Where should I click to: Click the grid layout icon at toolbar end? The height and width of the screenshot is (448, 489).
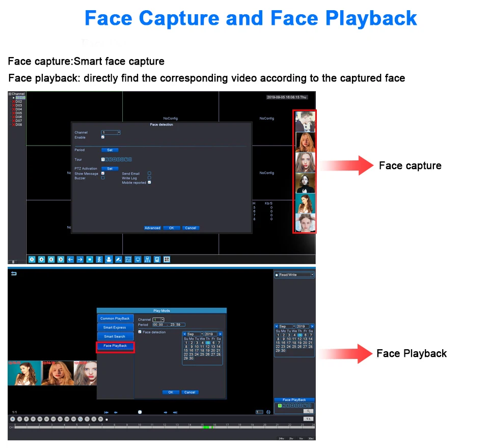[167, 260]
